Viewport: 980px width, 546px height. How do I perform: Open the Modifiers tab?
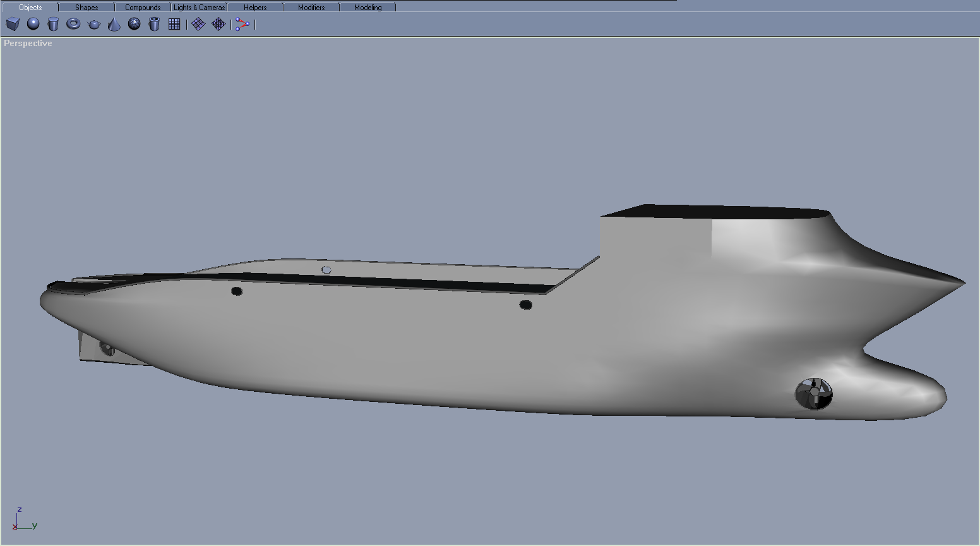point(311,8)
